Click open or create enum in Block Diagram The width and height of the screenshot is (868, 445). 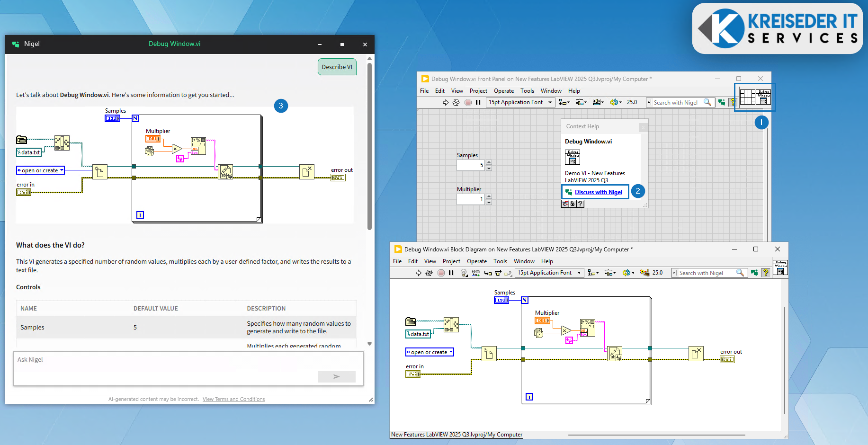(430, 352)
